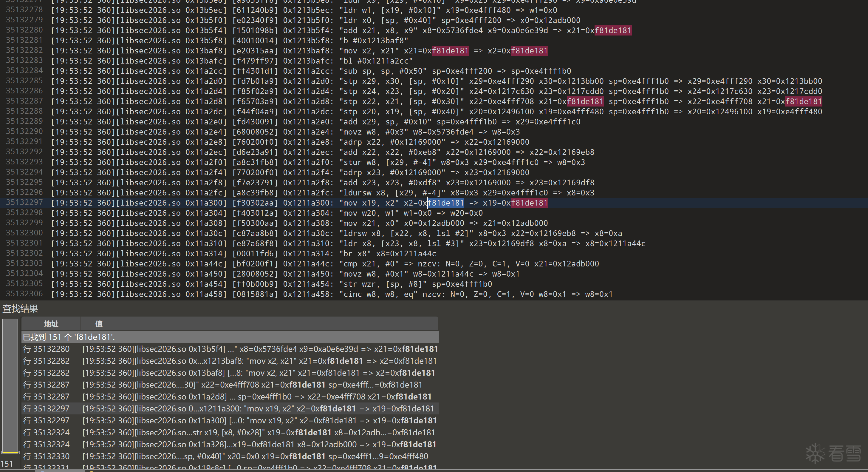The height and width of the screenshot is (472, 868).
Task: Click the 地址 column header
Action: tap(51, 324)
